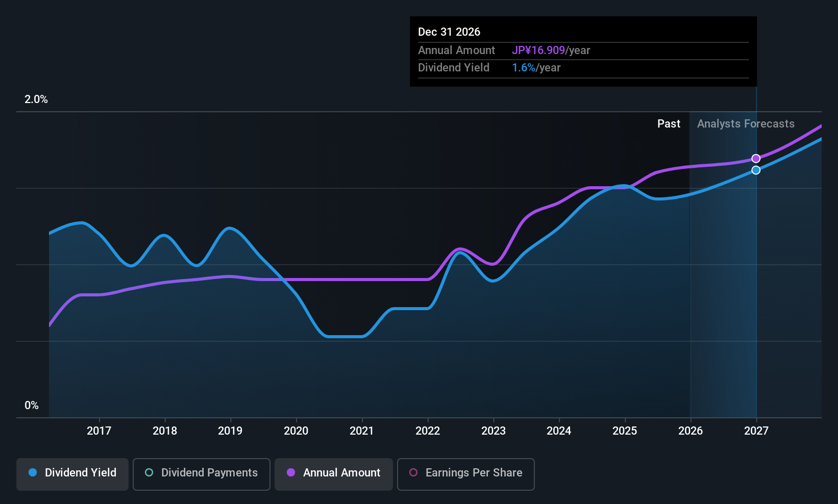Viewport: 838px width, 504px height.
Task: Toggle the Dividend Yield series
Action: coord(72,474)
